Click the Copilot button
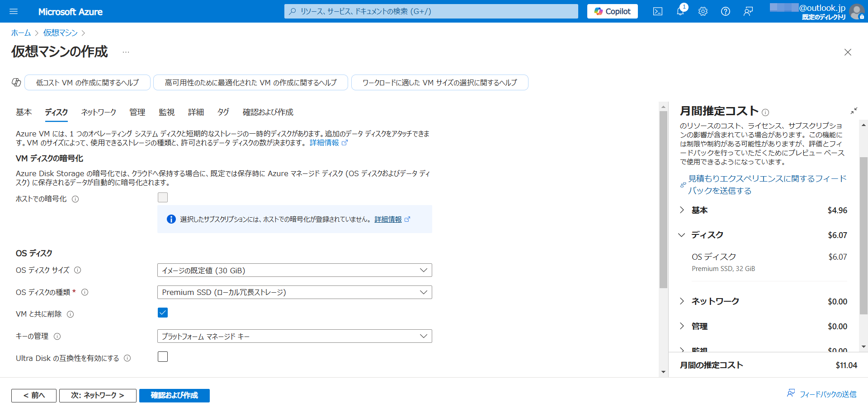The image size is (868, 416). coord(612,11)
